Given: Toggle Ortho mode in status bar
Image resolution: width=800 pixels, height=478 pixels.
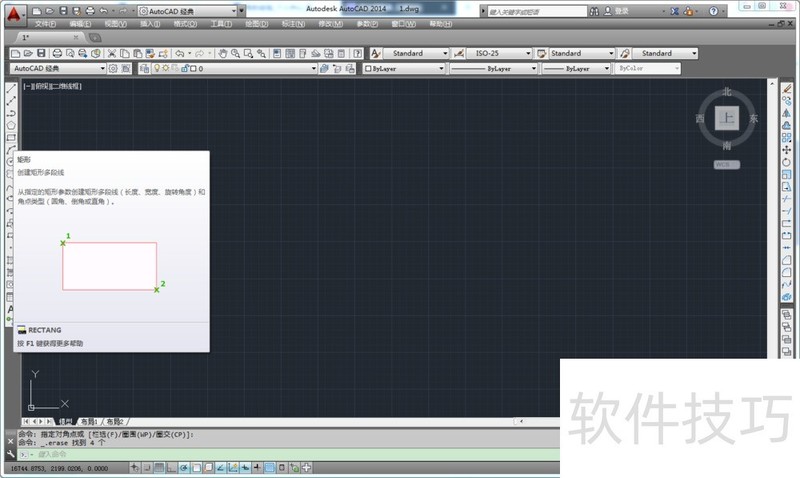Looking at the screenshot, I should [172, 468].
